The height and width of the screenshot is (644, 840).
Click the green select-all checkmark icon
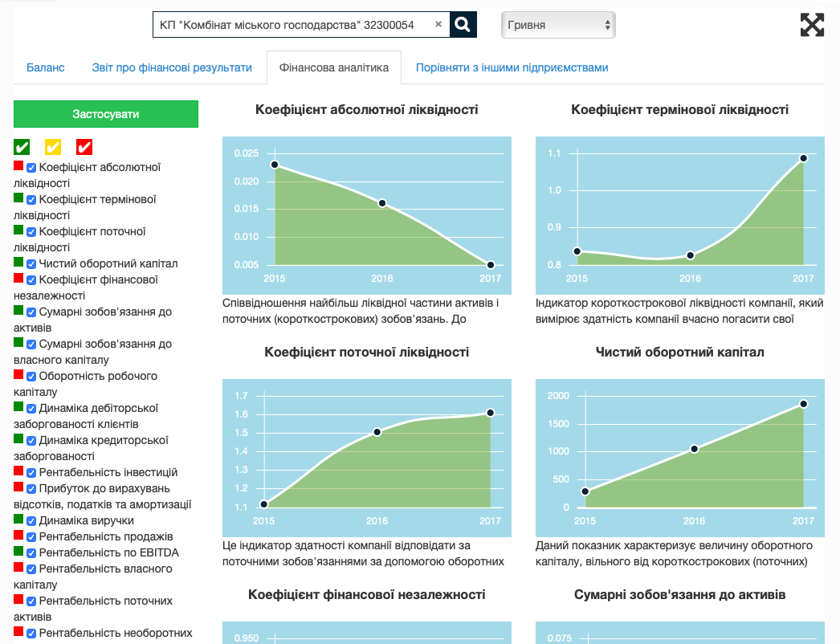click(x=22, y=147)
